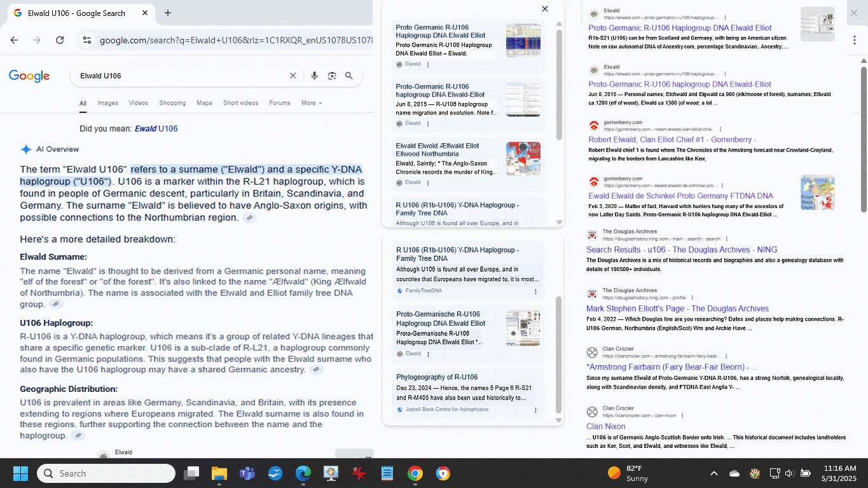Clear the search box with the X icon
Image resolution: width=868 pixels, height=488 pixels.
(x=293, y=76)
